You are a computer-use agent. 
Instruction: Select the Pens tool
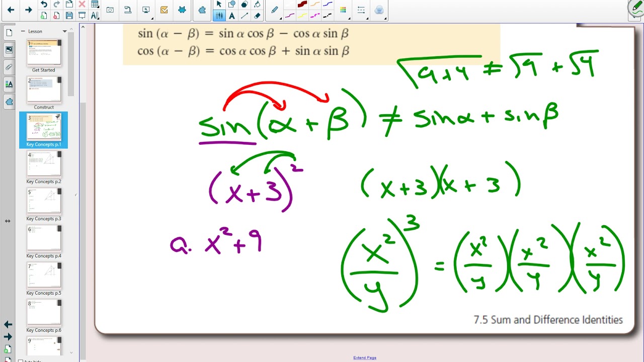(x=219, y=16)
